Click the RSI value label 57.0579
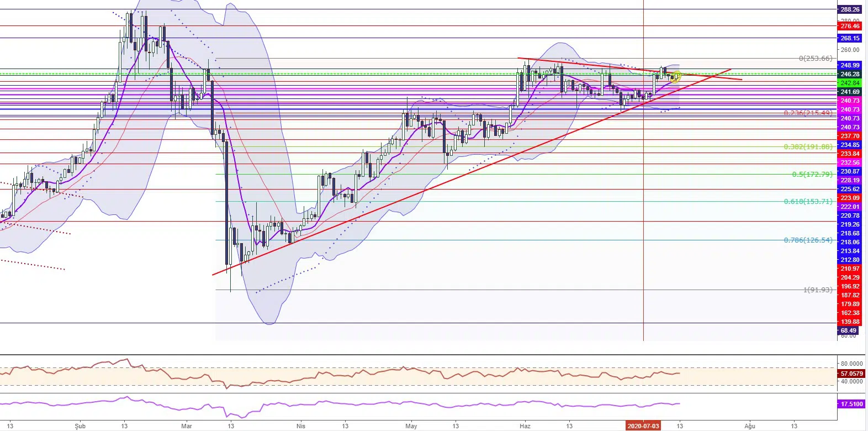868x431 pixels. (851, 374)
